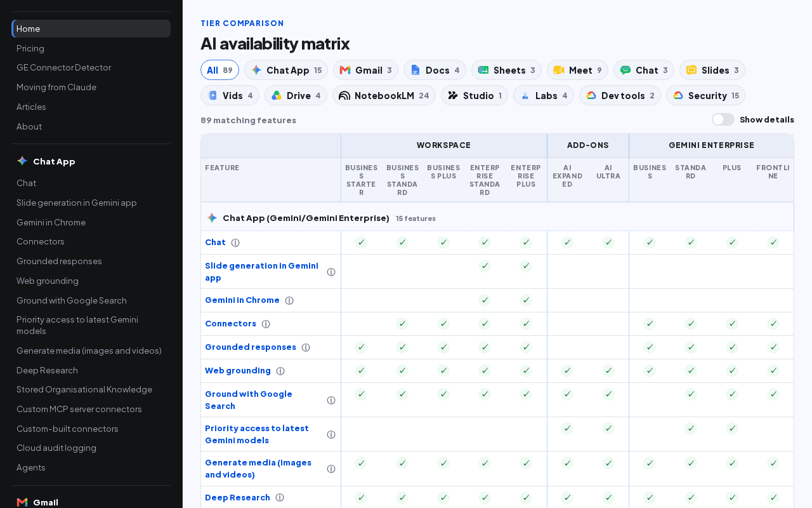Go to Chat in sidebar list
The image size is (812, 508).
(x=91, y=183)
